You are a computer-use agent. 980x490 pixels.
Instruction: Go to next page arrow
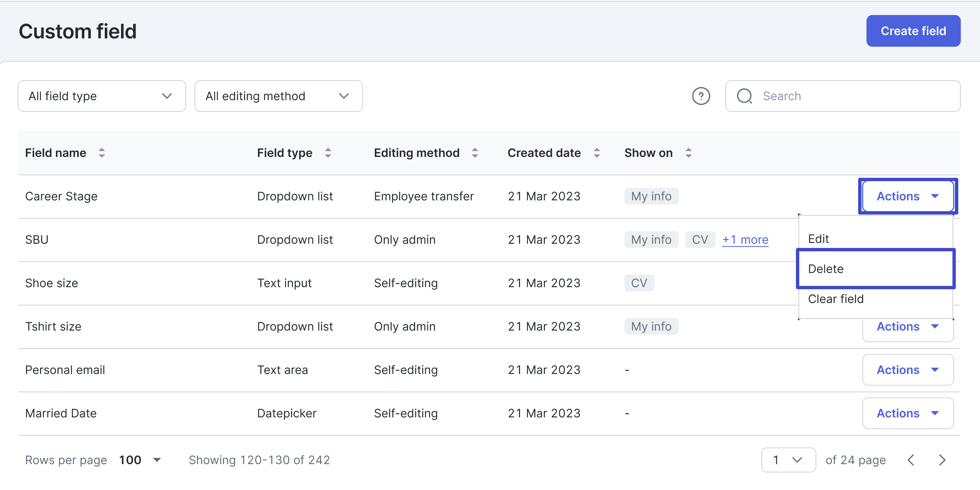click(x=942, y=460)
